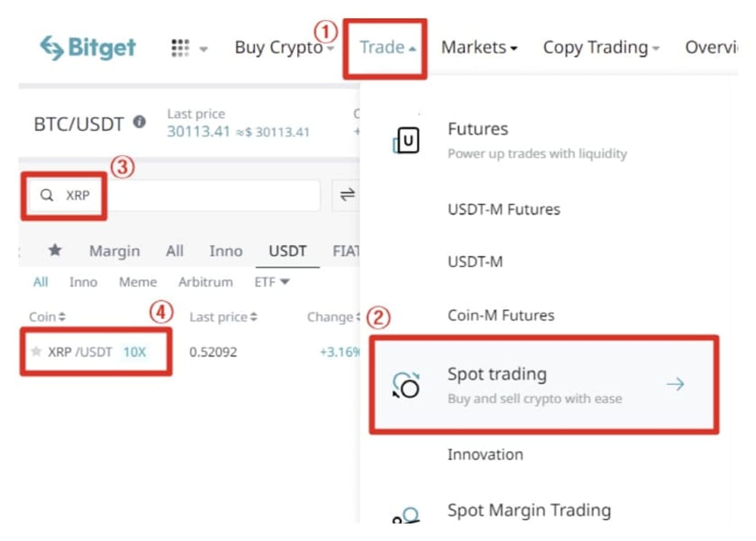Screen dimensions: 756x541
Task: Click the BTC/USDT info icon
Action: (139, 122)
